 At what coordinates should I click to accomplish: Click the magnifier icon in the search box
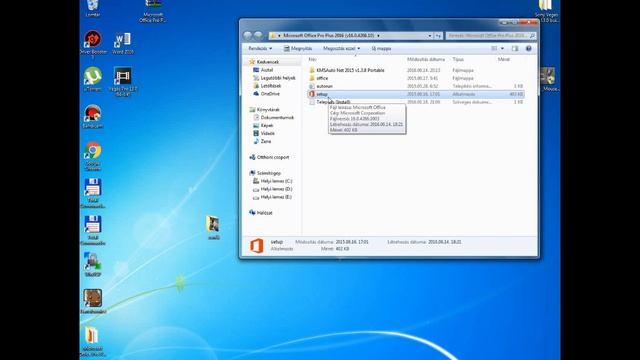(x=532, y=36)
